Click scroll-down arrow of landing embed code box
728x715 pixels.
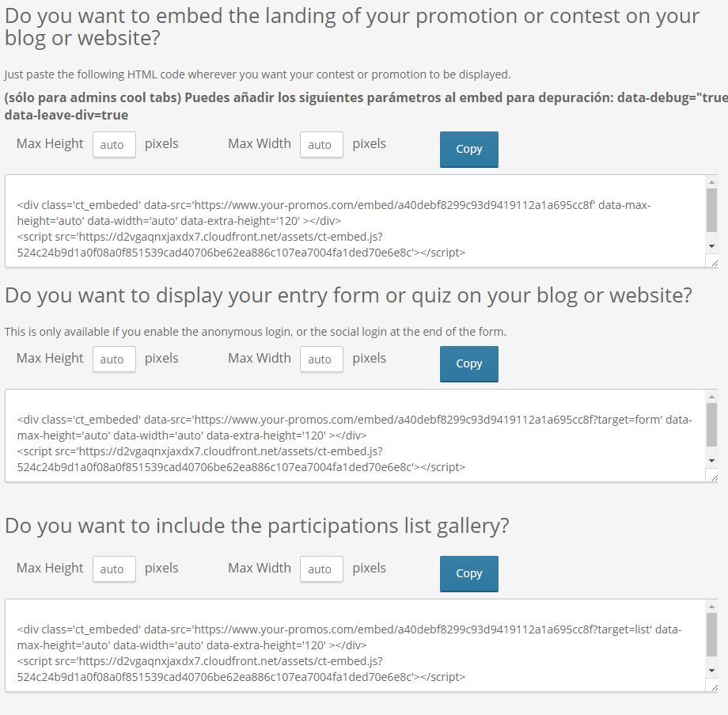[711, 246]
